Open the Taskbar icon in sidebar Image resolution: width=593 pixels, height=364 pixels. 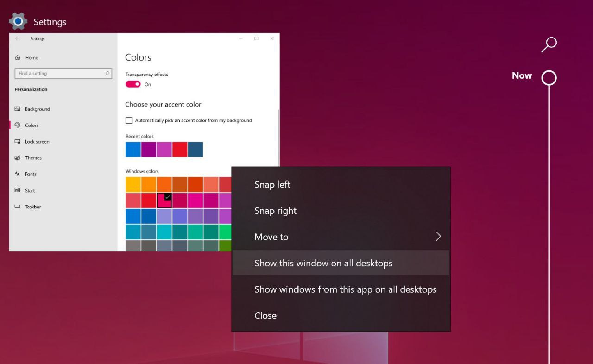(x=18, y=207)
